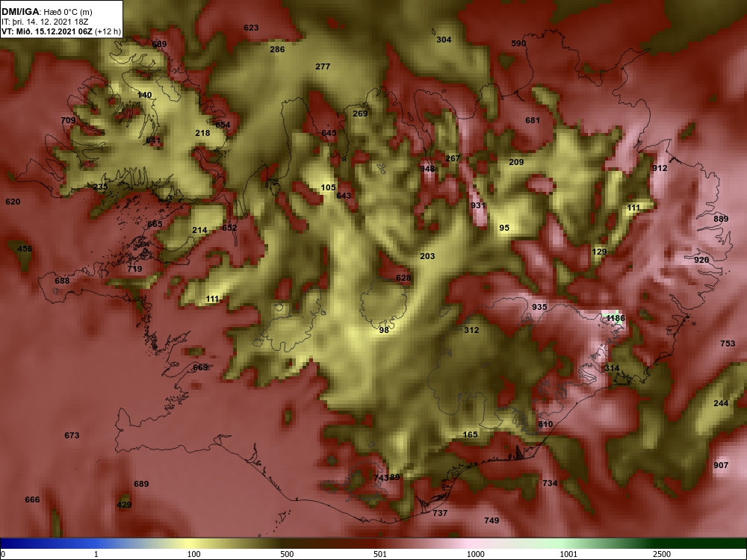Select the map value 628

[x=403, y=278]
